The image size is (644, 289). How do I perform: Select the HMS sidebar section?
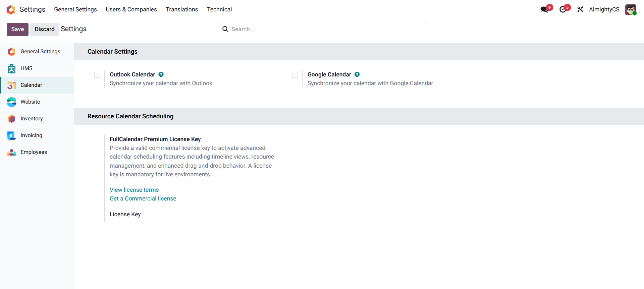37,68
